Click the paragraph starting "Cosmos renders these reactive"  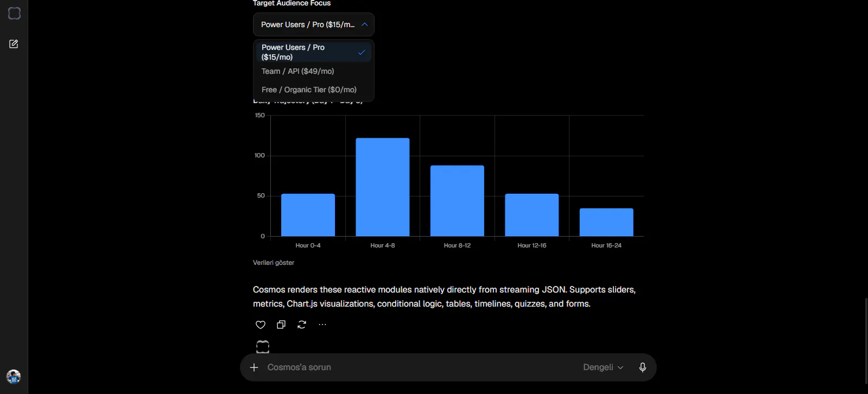[444, 297]
